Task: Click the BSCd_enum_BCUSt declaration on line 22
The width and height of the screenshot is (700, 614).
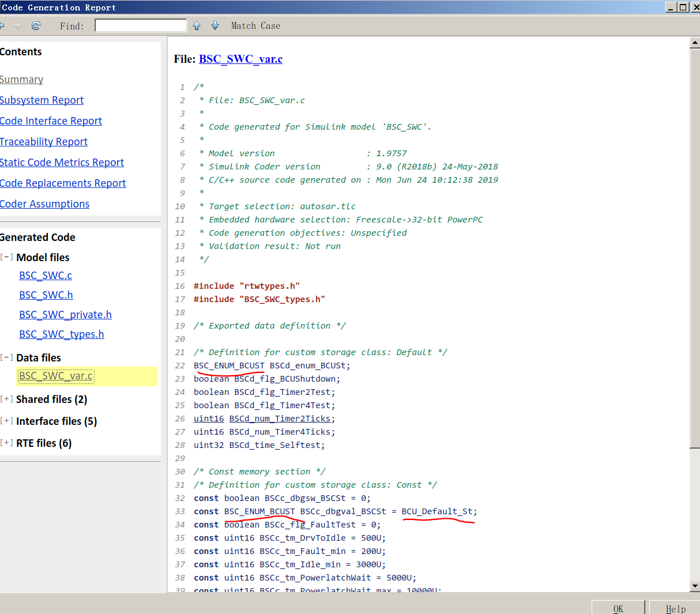Action: click(272, 366)
